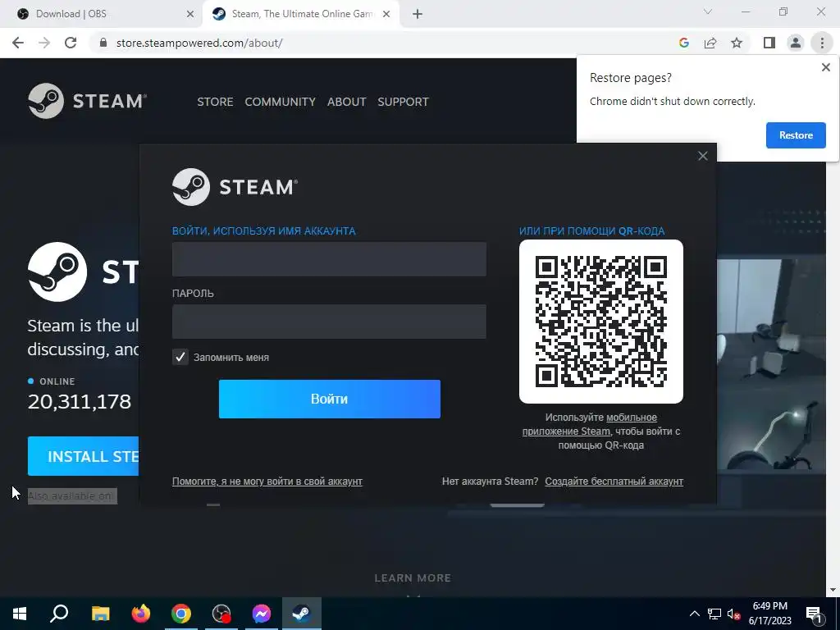Click the Also available on text
The width and height of the screenshot is (840, 630).
click(72, 496)
